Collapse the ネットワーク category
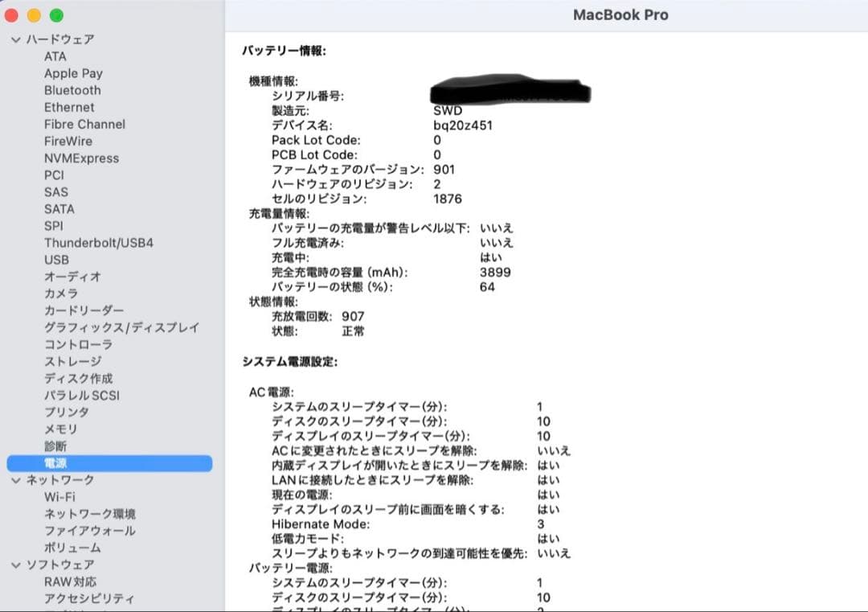Viewport: 868px width, 612px height. 14,479
